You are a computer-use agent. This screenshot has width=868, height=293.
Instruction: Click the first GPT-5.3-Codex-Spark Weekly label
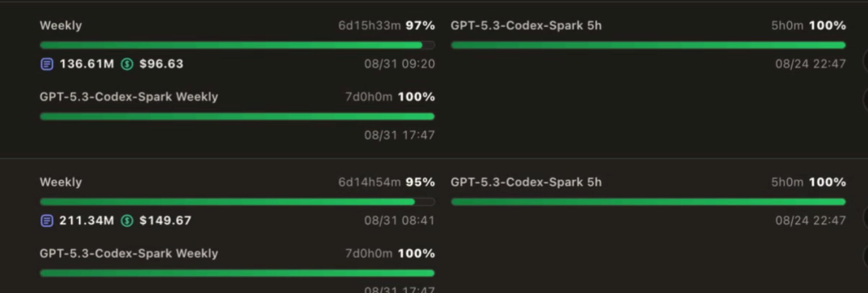(x=129, y=97)
